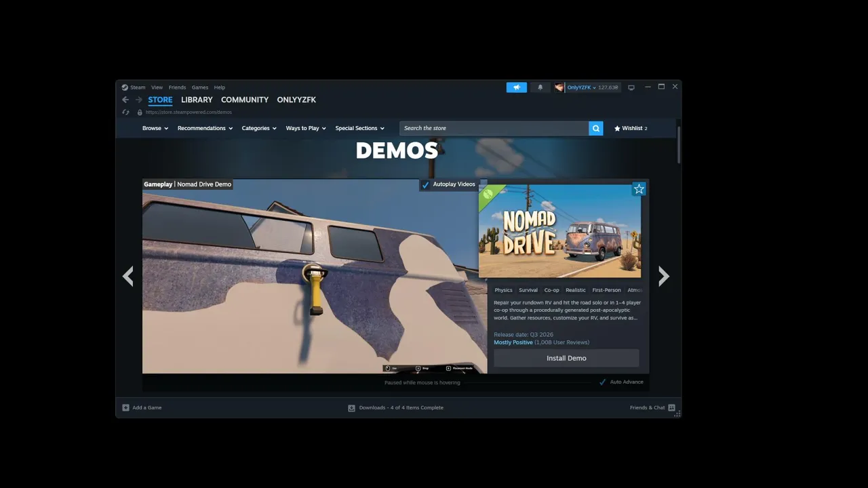Open announcements with the blue megaphone icon
Viewport: 868px width, 488px height.
point(517,87)
